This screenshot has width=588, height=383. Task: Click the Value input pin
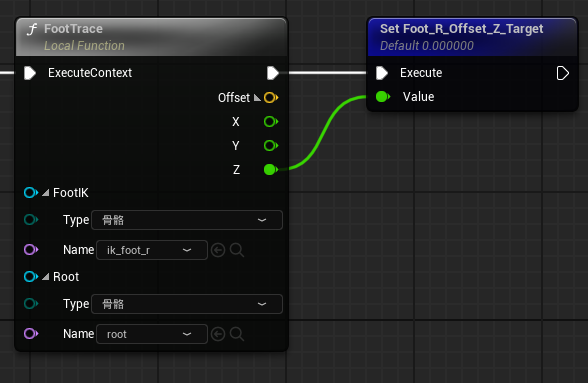(x=383, y=97)
